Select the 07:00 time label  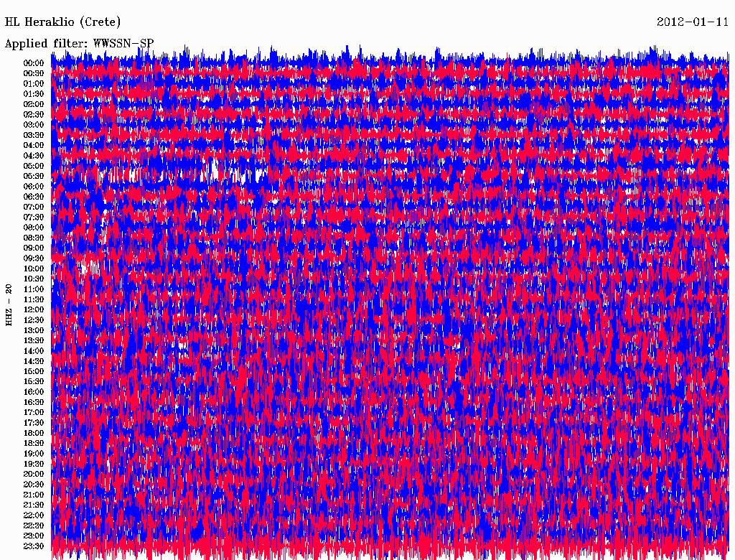tap(34, 207)
